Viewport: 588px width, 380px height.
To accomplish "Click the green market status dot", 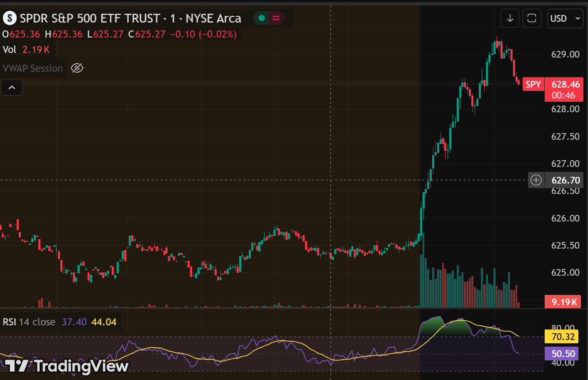I will click(x=262, y=18).
